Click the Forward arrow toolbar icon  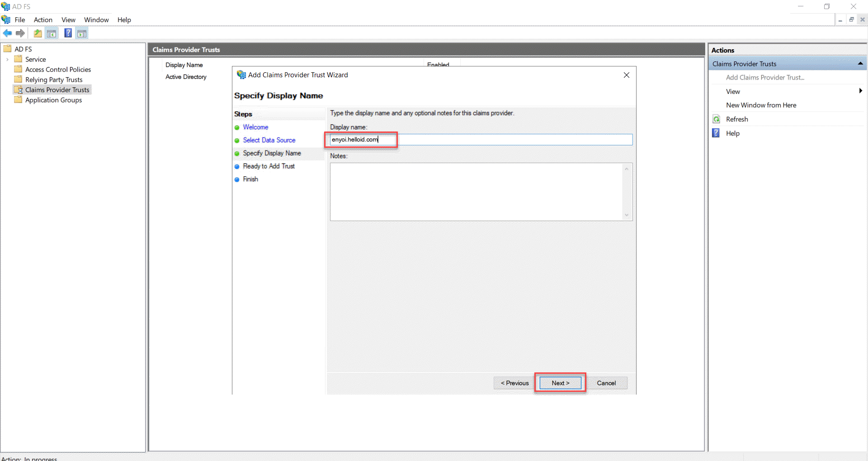tap(20, 33)
